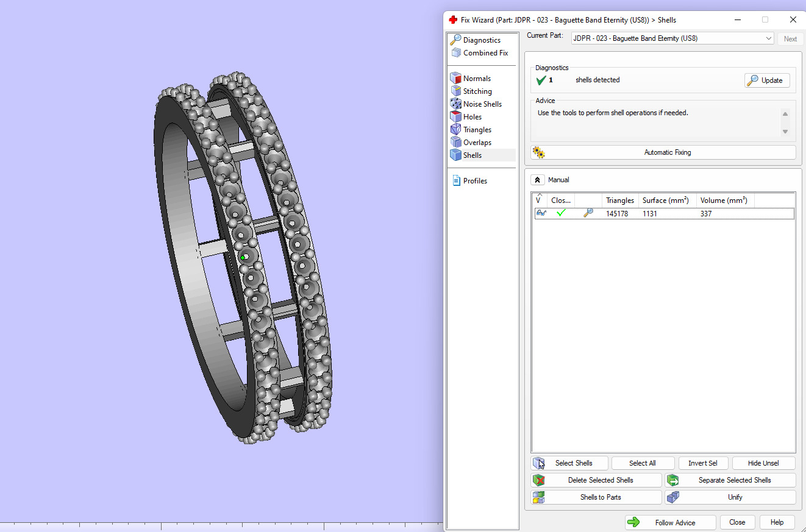Screen dimensions: 806x532
Task: Switch to Holes fix page
Action: pos(473,117)
